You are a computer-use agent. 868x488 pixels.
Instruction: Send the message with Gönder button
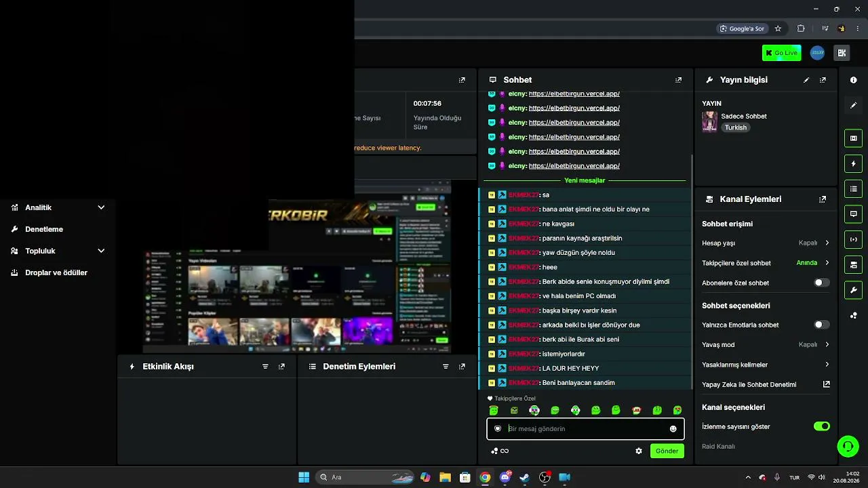tap(667, 451)
